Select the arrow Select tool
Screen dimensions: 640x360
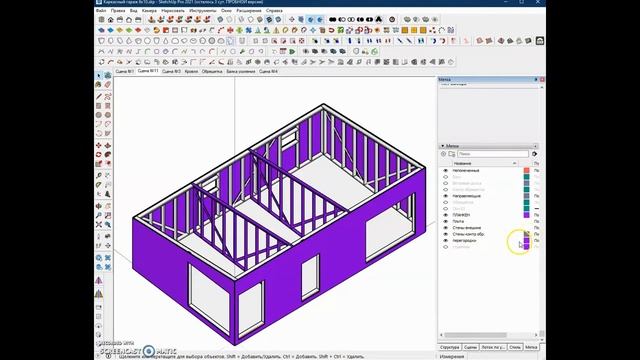tap(99, 76)
